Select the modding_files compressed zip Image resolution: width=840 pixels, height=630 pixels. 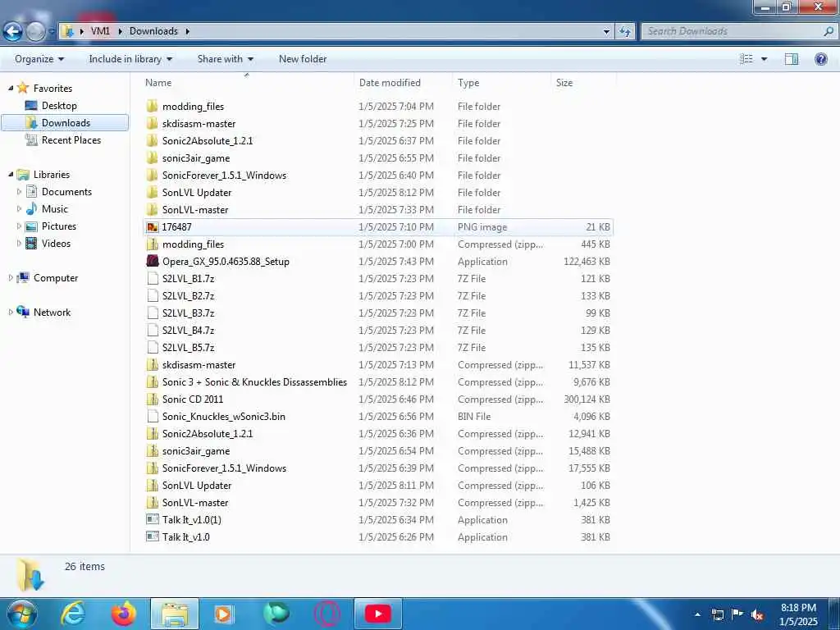(193, 244)
